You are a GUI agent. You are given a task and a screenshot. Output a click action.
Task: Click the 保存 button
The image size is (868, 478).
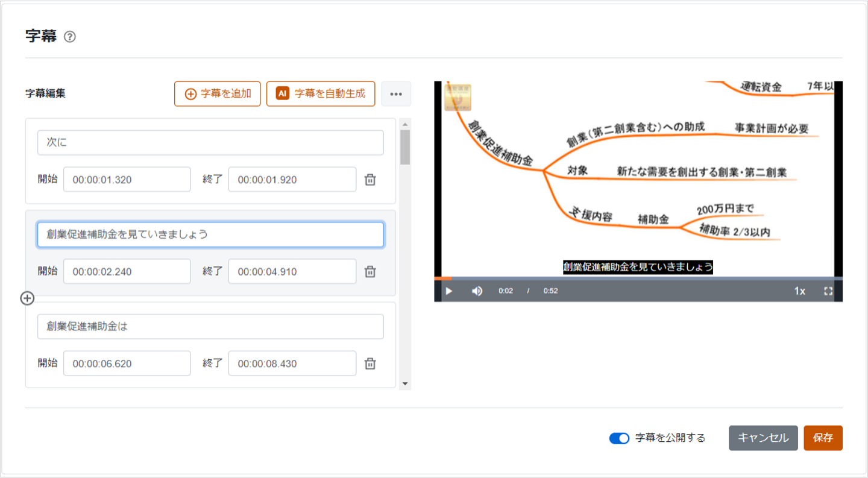(x=823, y=438)
